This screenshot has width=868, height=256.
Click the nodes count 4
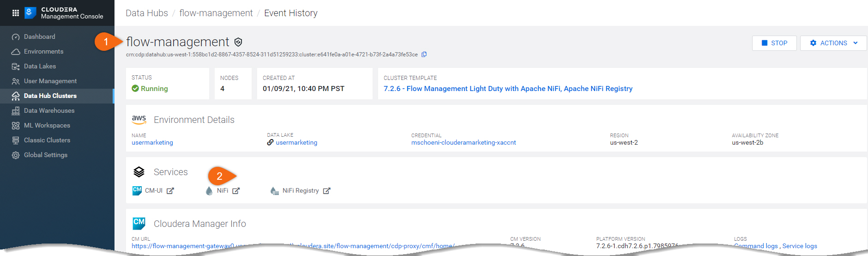click(x=222, y=88)
